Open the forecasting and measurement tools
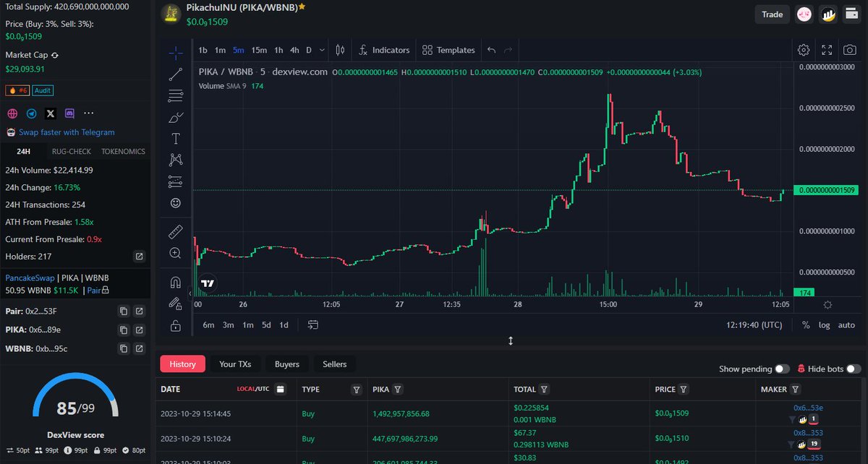Viewport: 868px width, 464px height. point(175,181)
